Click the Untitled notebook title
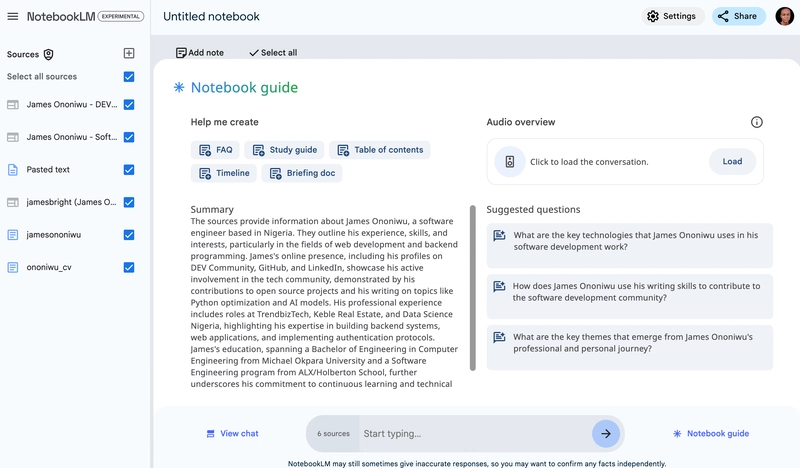800x468 pixels. 211,16
